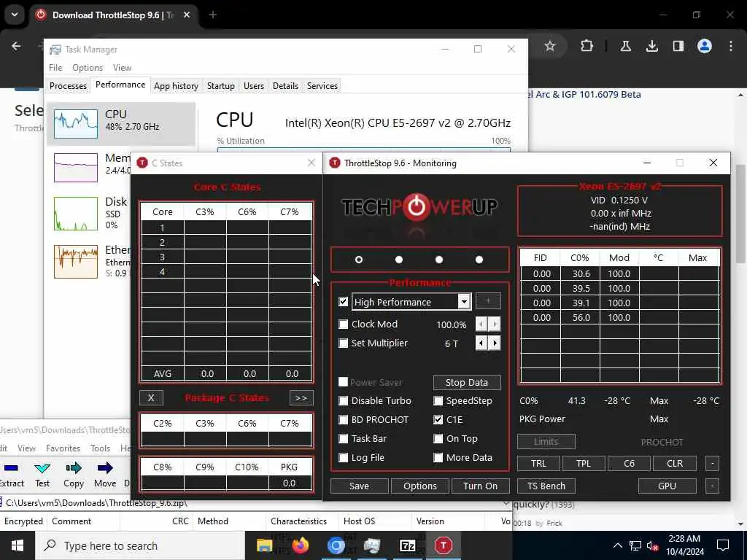Open the Services tab
Screen dimensions: 747x560
[322, 86]
